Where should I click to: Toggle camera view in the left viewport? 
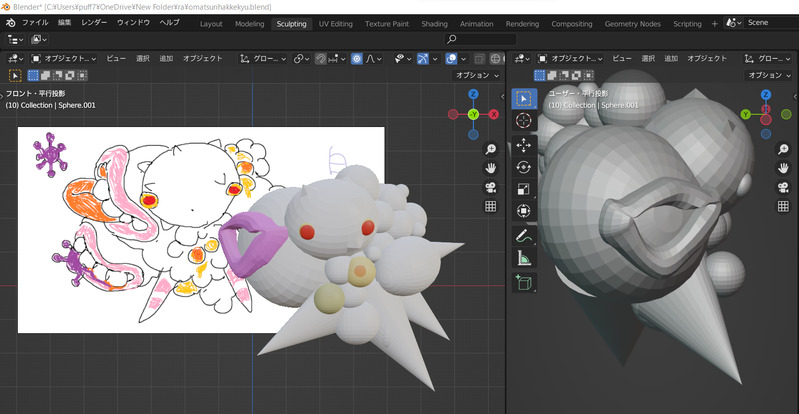pyautogui.click(x=491, y=187)
